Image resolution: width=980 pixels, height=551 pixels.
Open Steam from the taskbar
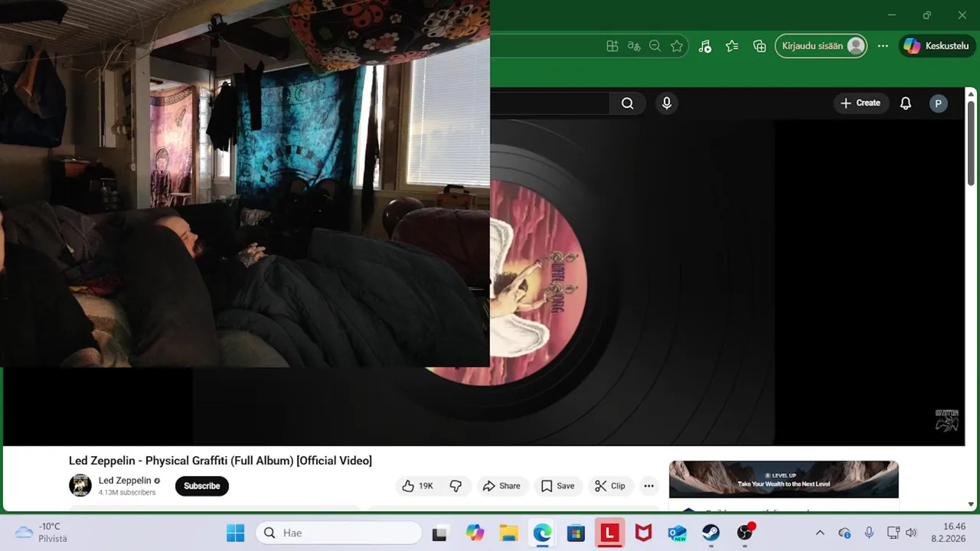pos(710,533)
